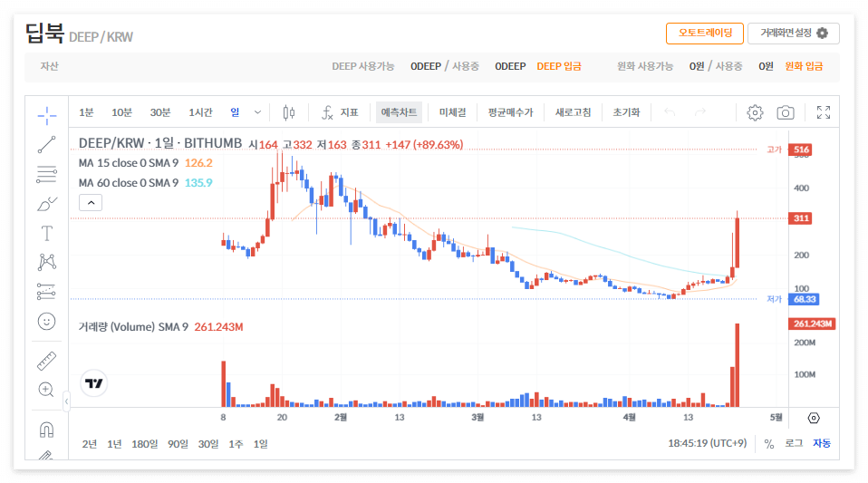Expand the interval dropdown arrow next to 일
868x483 pixels.
pyautogui.click(x=257, y=112)
